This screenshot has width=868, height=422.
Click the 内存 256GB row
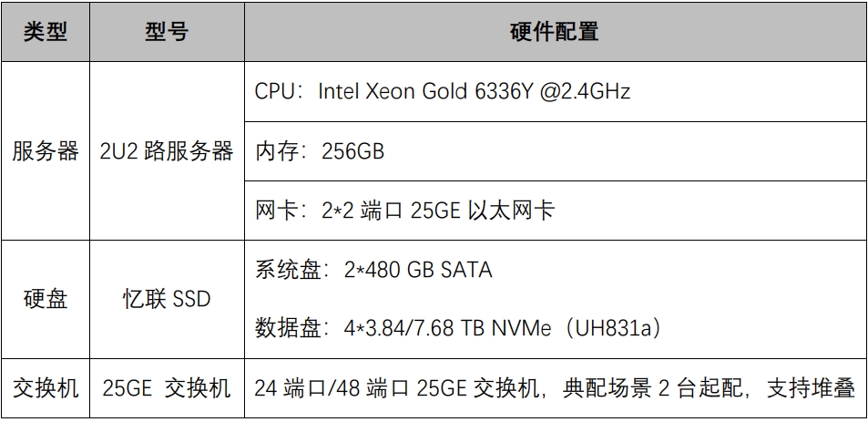[320, 151]
